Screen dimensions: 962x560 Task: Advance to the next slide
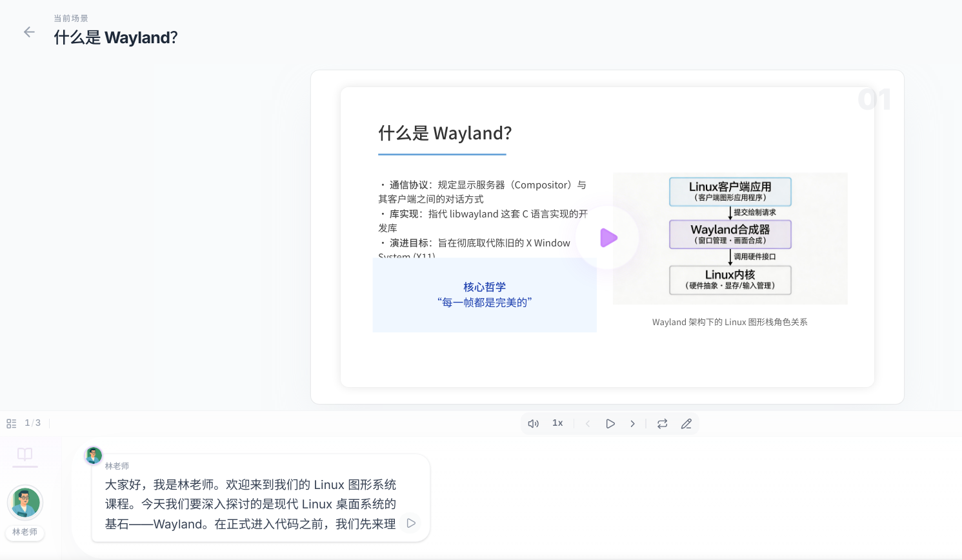click(x=633, y=423)
